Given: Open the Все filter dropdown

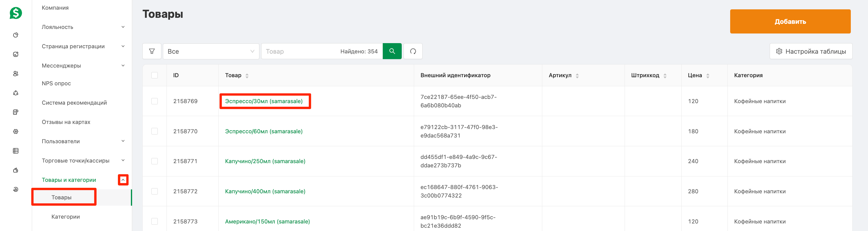Looking at the screenshot, I should pos(211,51).
